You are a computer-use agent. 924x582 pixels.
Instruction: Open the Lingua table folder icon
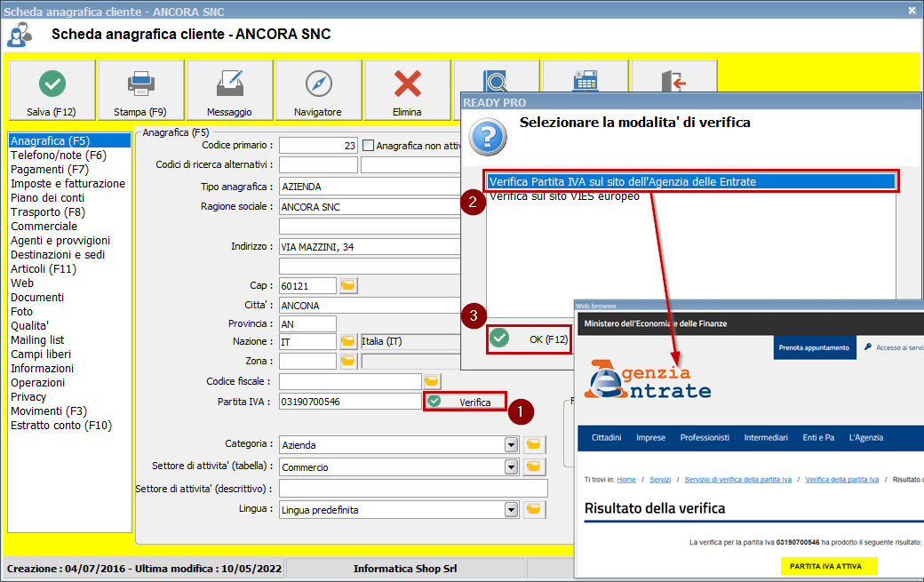click(x=534, y=509)
